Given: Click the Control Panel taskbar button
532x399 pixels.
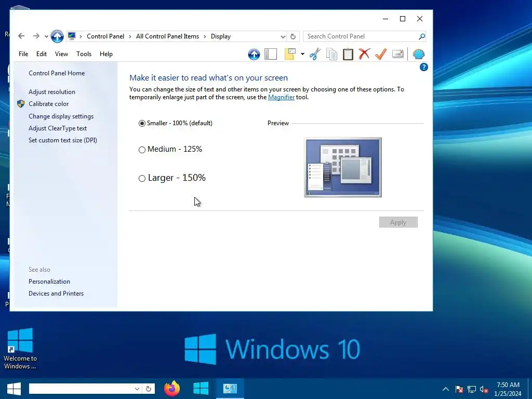Looking at the screenshot, I should click(x=230, y=389).
